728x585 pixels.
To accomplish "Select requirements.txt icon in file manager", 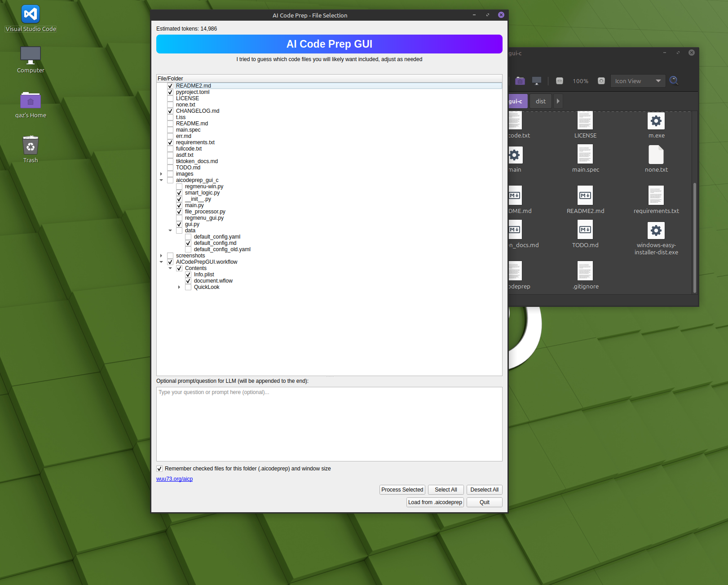I will pos(656,195).
